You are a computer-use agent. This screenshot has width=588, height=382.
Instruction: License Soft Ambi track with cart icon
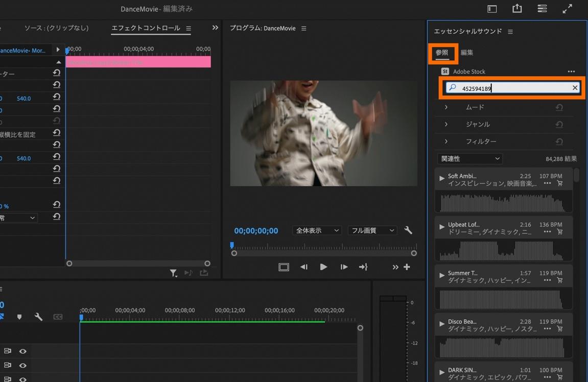coord(560,183)
